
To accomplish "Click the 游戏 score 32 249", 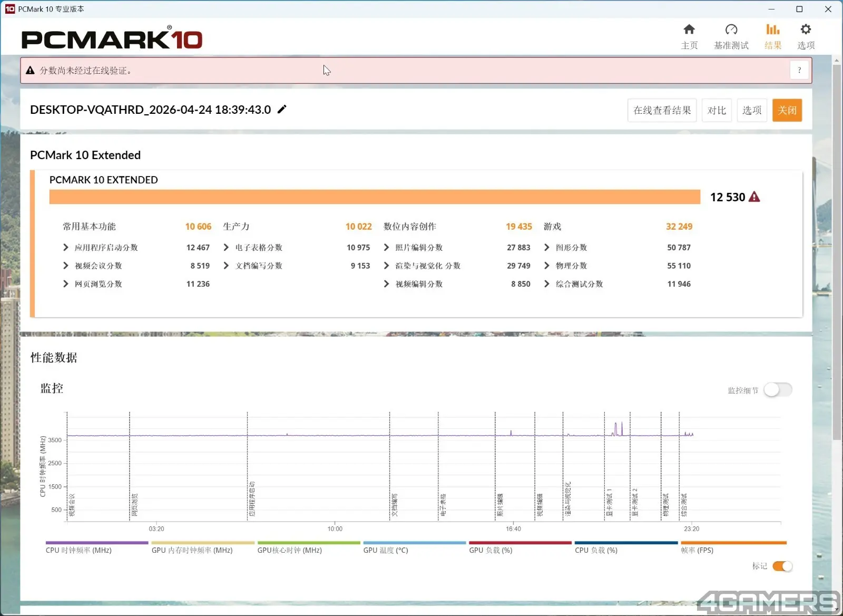I will [x=679, y=227].
